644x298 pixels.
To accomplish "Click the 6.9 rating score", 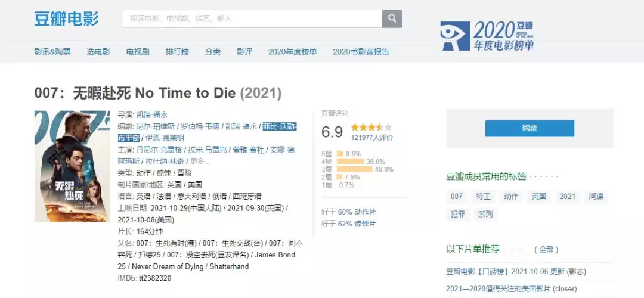I will pyautogui.click(x=332, y=131).
